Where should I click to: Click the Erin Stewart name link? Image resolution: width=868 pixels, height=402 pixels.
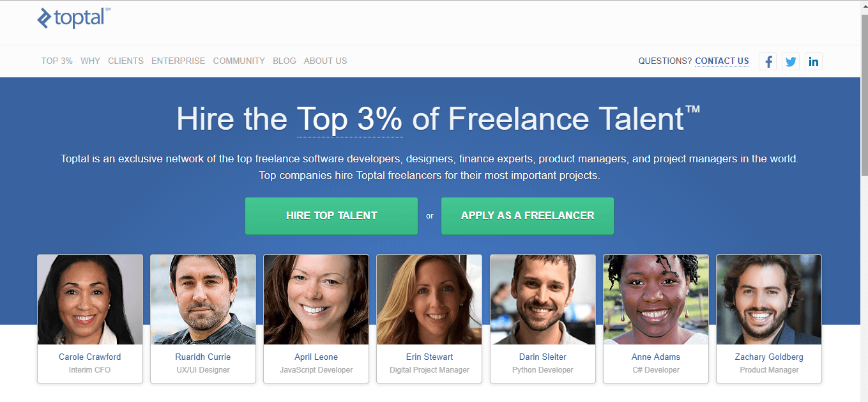tap(429, 357)
